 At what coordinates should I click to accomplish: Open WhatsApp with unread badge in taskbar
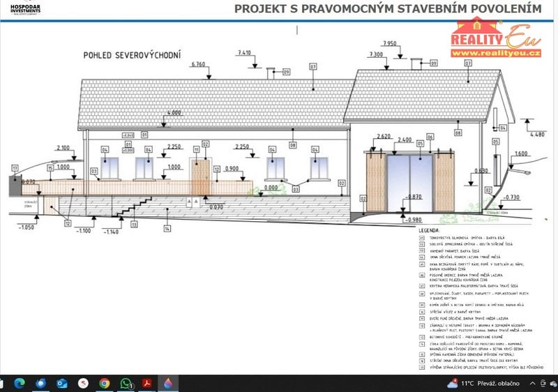coord(126,383)
